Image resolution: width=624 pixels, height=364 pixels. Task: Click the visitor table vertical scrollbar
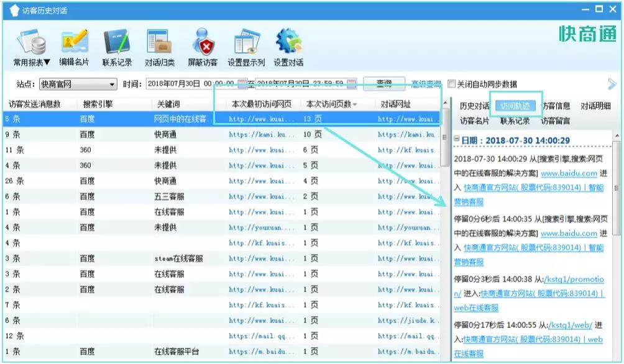pyautogui.click(x=444, y=138)
